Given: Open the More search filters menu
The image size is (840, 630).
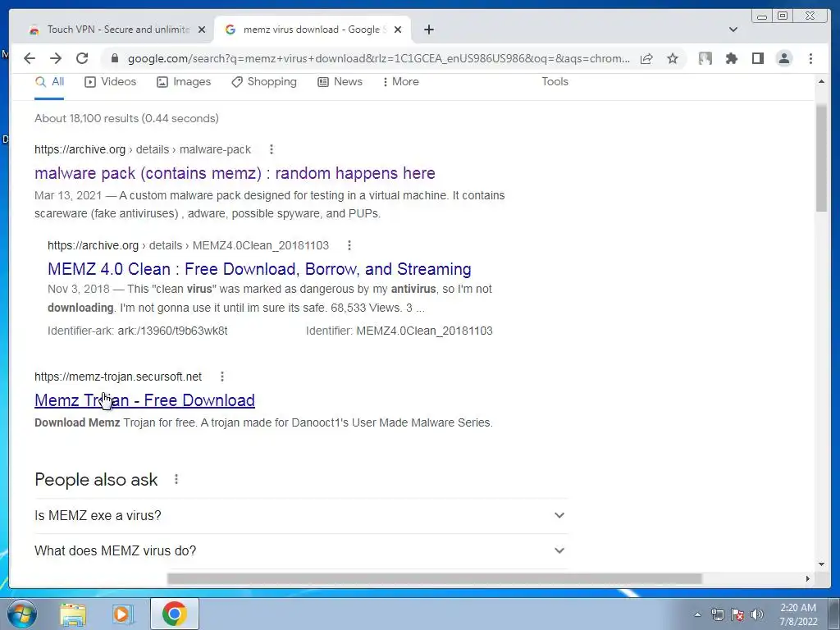Looking at the screenshot, I should pyautogui.click(x=400, y=82).
